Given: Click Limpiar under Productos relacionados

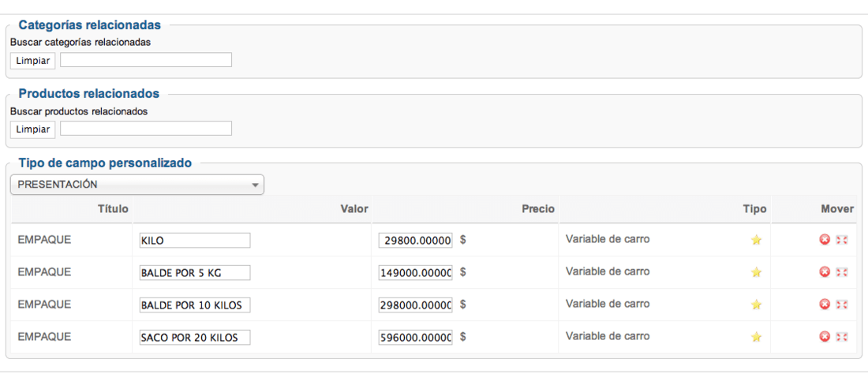Looking at the screenshot, I should (32, 129).
